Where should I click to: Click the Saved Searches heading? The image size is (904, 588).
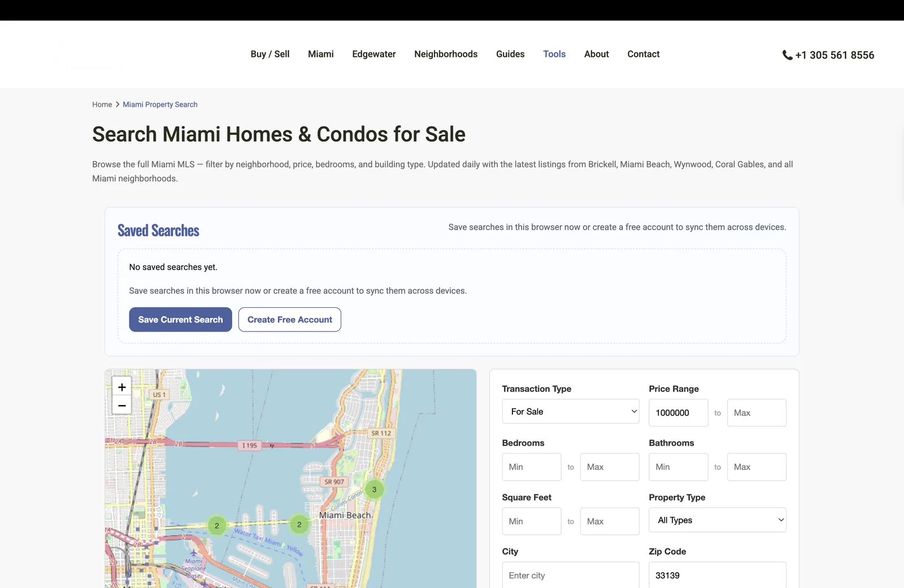pos(158,230)
